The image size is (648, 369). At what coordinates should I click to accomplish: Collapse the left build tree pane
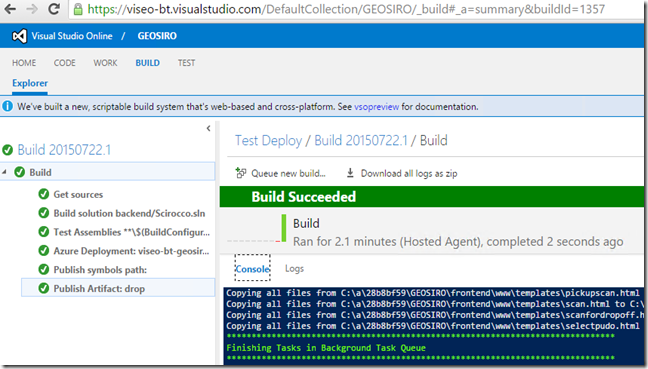pos(208,129)
